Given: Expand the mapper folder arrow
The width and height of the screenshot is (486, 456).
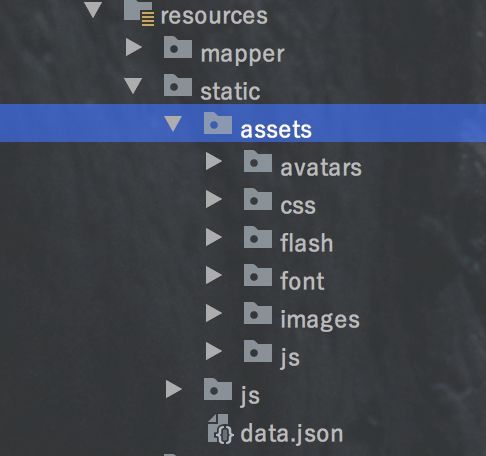Looking at the screenshot, I should click(x=134, y=47).
